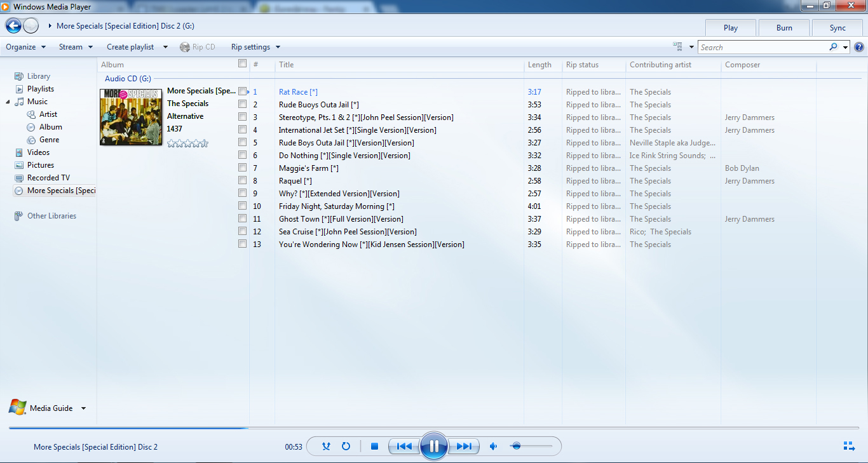
Task: Check the box for International Jet Set
Action: tap(242, 130)
